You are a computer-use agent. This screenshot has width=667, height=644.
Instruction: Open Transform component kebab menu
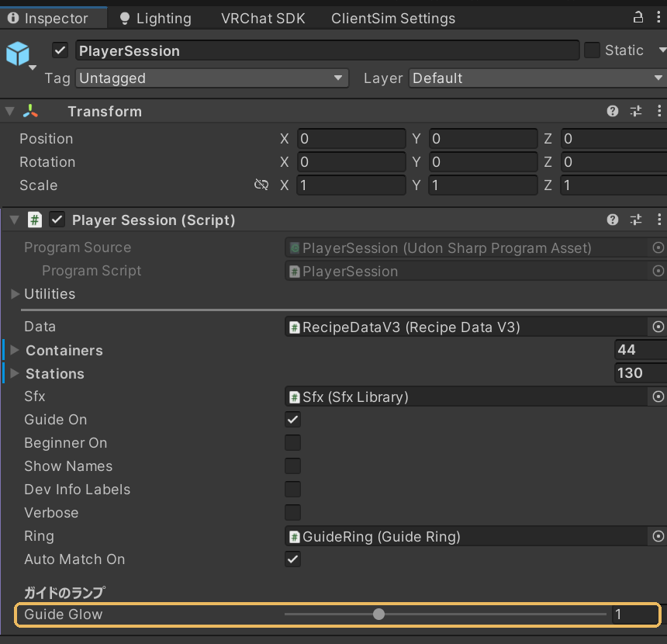point(659,111)
